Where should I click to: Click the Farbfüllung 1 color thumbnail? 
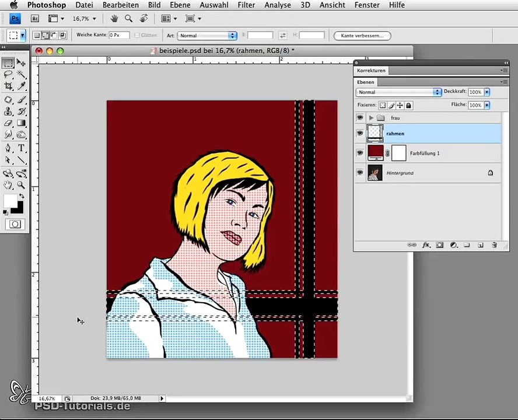pyautogui.click(x=375, y=153)
